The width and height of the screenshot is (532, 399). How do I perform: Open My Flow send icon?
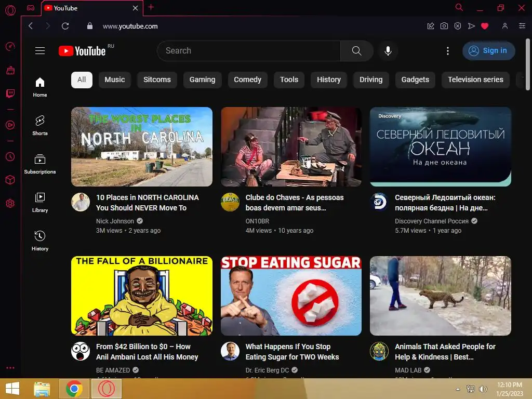[x=471, y=26]
